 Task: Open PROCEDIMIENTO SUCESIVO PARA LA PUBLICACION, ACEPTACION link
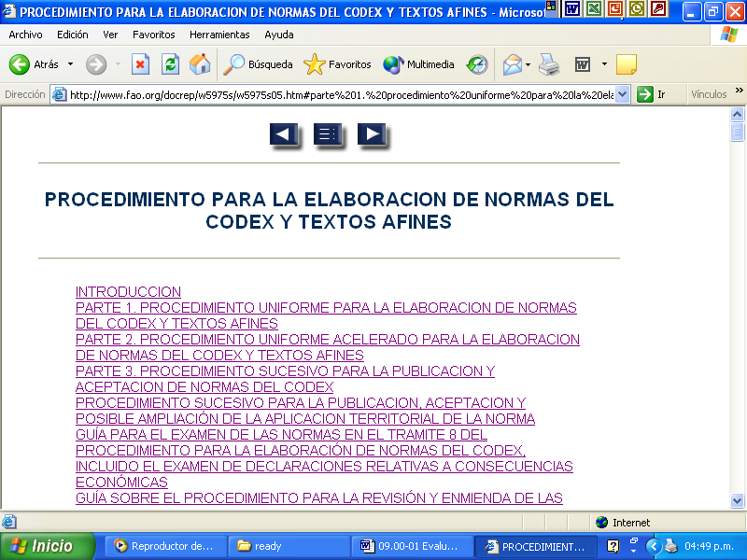(x=305, y=411)
